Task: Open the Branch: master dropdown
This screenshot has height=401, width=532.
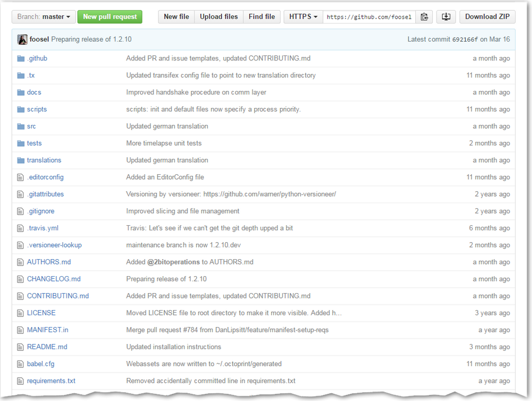Action: tap(43, 17)
